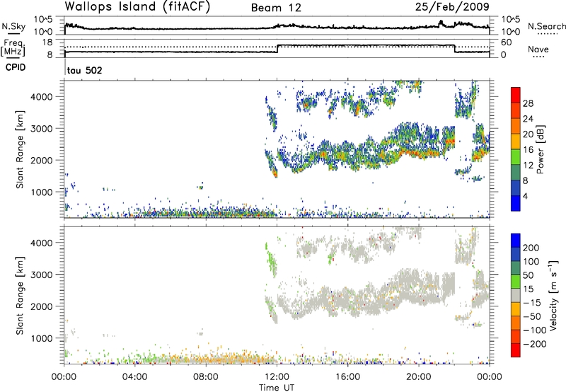Screen dimensions: 566x392
Task: Click the 'Freq. [MHz]' axis label
Action: 13,47
